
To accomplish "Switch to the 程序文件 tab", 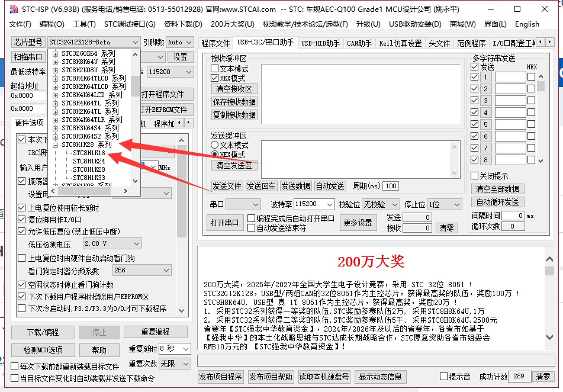I will point(215,43).
